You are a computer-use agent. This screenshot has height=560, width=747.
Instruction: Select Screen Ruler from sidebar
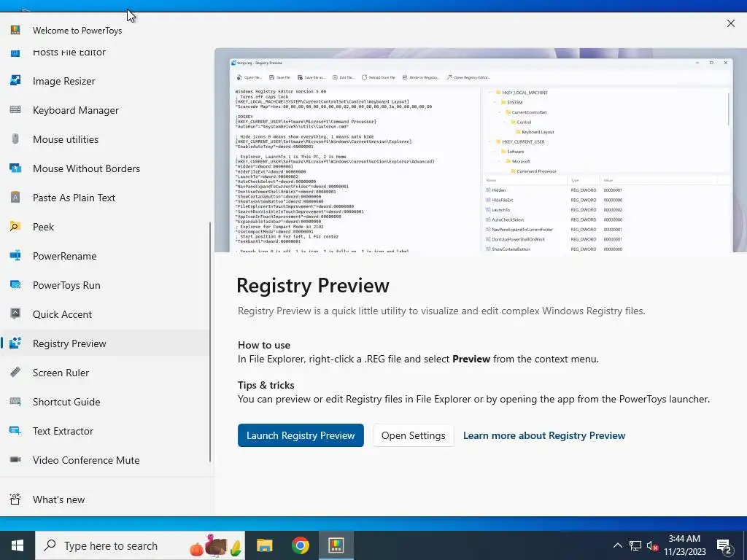pyautogui.click(x=105, y=373)
